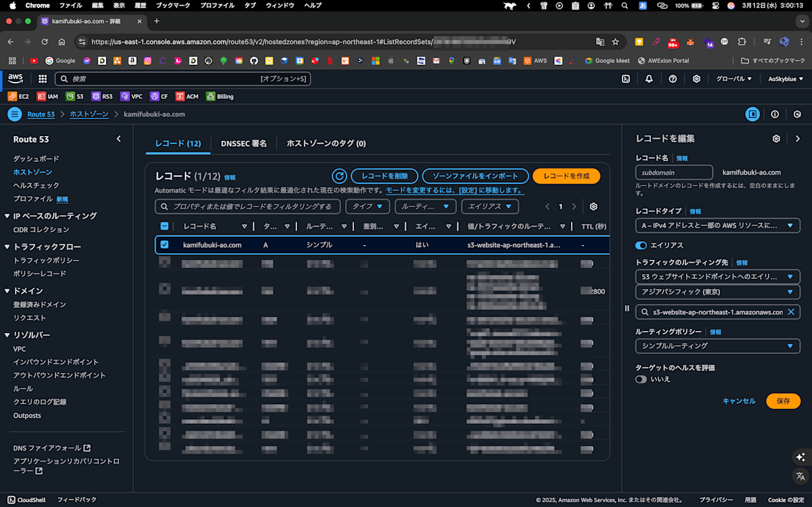Open the ACM shortcut in favorites bar
The width and height of the screenshot is (812, 507).
click(x=187, y=96)
